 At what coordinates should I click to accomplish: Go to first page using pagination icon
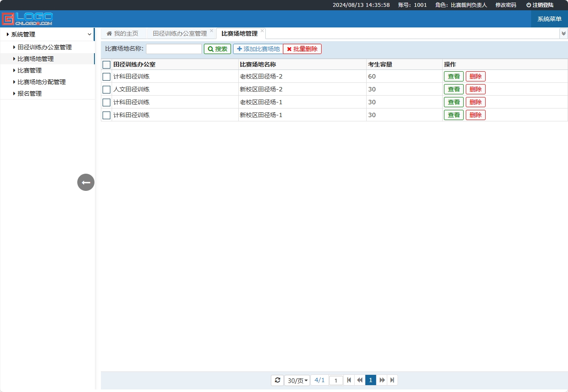coord(349,380)
